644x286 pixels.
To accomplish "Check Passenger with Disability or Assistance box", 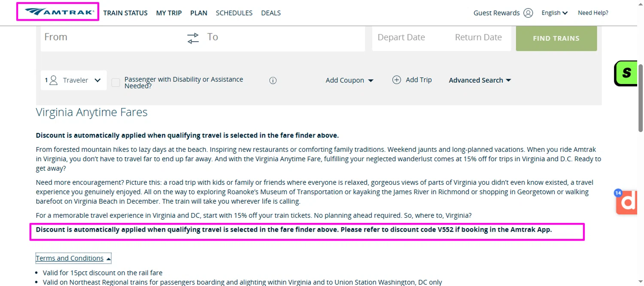I will (x=115, y=82).
